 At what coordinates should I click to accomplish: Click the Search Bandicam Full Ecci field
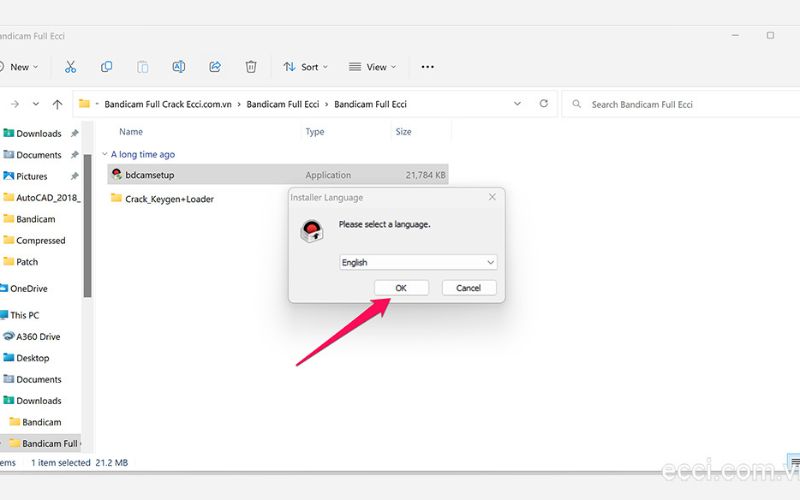[681, 104]
